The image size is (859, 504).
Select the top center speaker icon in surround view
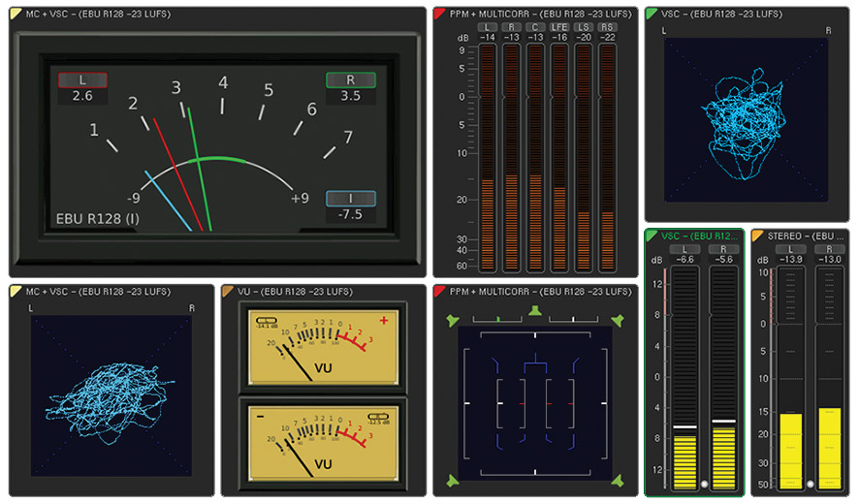(534, 310)
